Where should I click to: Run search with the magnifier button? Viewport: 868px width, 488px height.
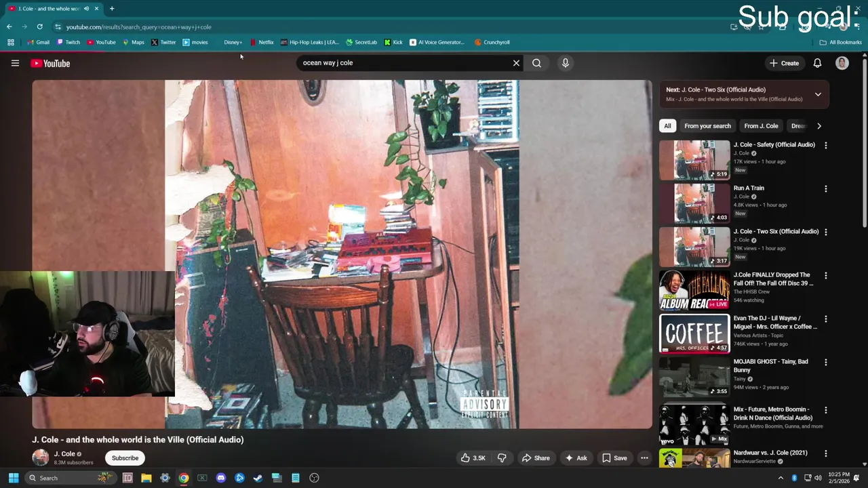click(536, 63)
